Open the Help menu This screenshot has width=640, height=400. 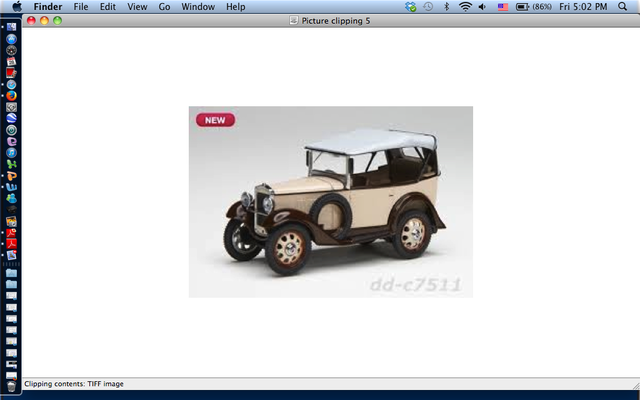pyautogui.click(x=236, y=7)
